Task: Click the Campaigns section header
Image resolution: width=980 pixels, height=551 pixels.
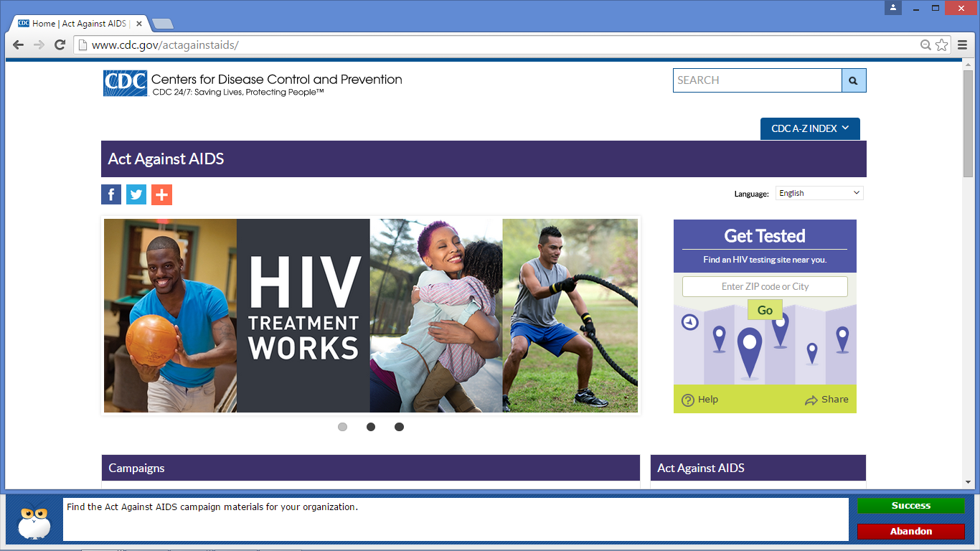Action: (x=370, y=468)
